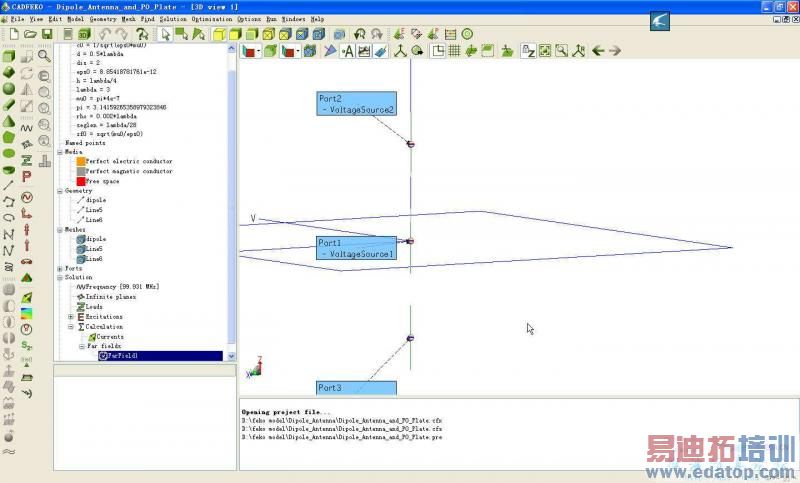The width and height of the screenshot is (800, 483).
Task: Toggle the axes tripod display
Action: (400, 50)
